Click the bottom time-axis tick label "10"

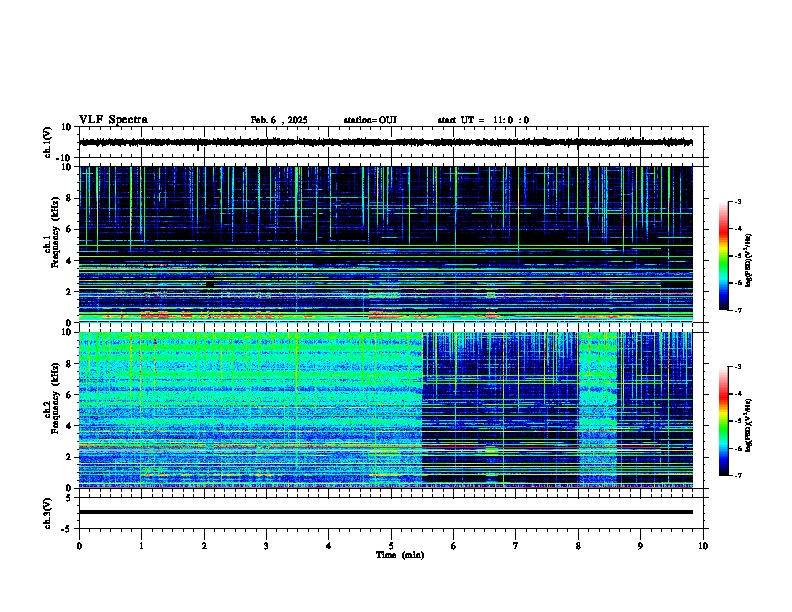(x=703, y=546)
